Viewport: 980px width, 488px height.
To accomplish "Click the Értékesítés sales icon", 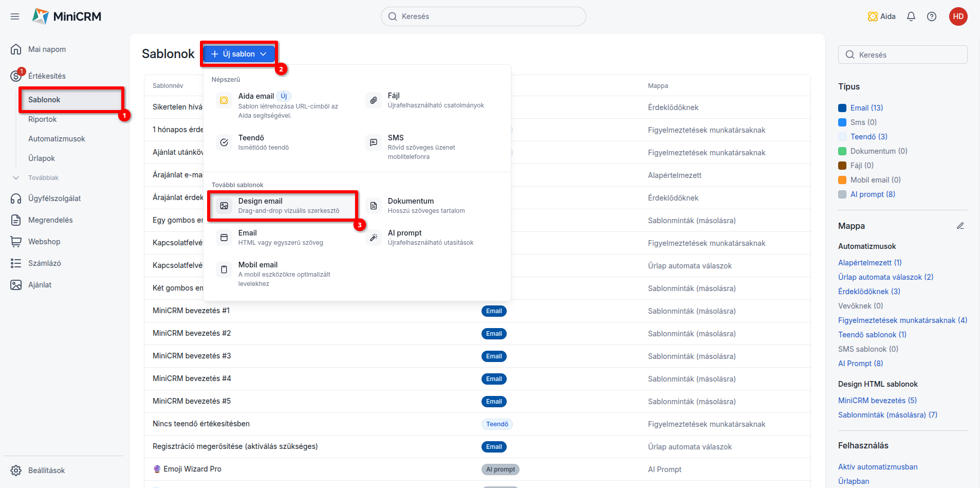I will tap(16, 76).
